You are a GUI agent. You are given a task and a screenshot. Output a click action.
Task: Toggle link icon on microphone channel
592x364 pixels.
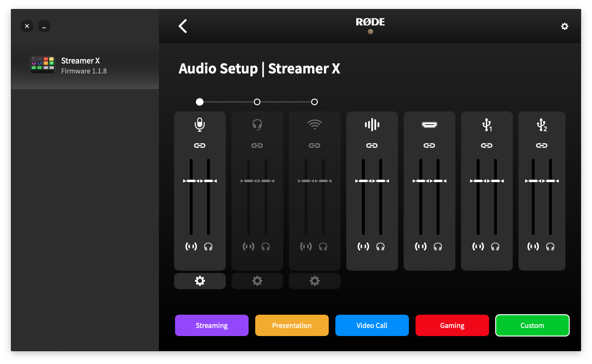(x=200, y=146)
